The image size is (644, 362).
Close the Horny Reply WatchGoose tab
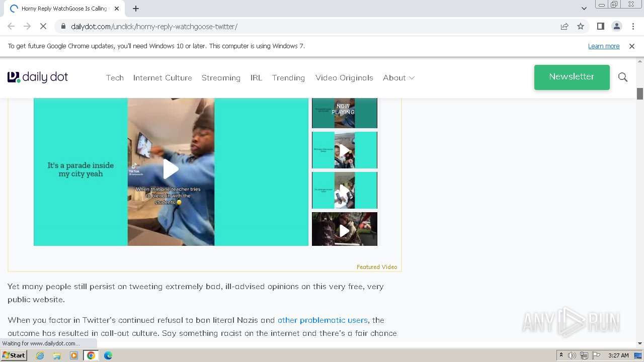tap(117, 9)
